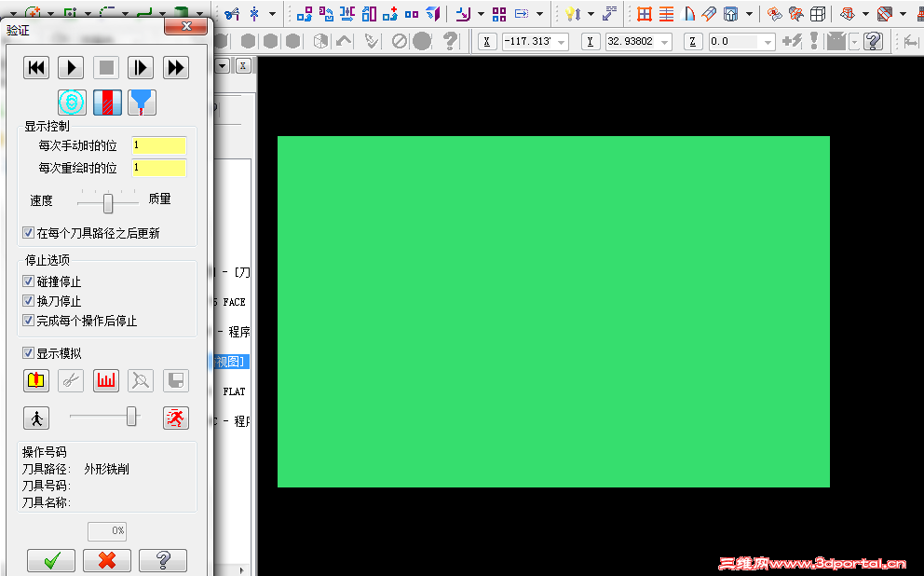The width and height of the screenshot is (924, 576).
Task: Adjust the 速度/质里 slider handle
Action: pyautogui.click(x=108, y=203)
